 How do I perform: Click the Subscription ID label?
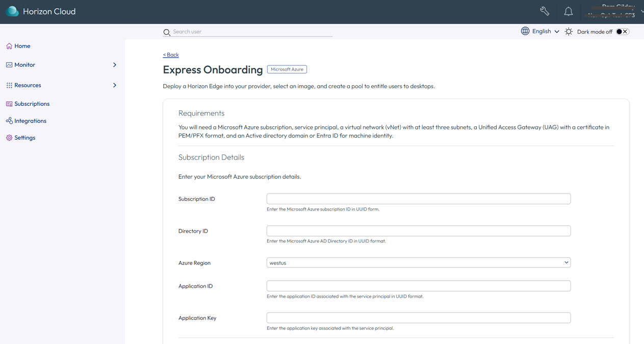[197, 199]
